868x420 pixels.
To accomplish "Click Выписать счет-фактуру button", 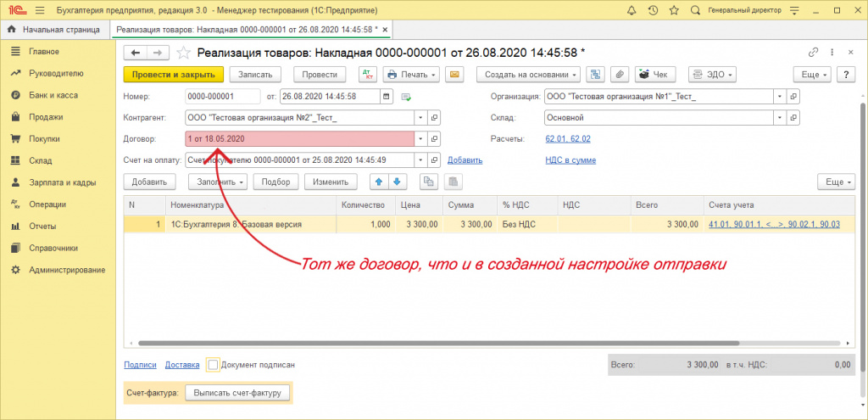I will click(237, 393).
